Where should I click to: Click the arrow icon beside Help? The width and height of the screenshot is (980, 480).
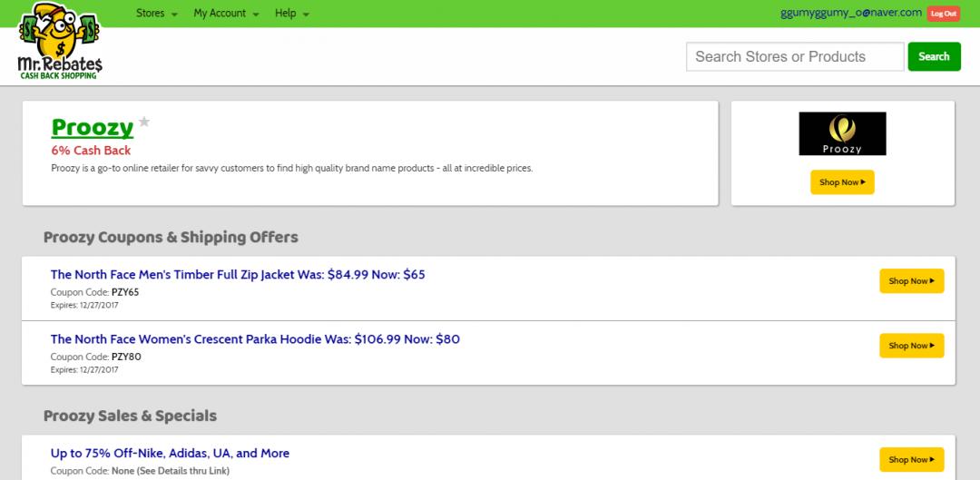click(x=306, y=15)
